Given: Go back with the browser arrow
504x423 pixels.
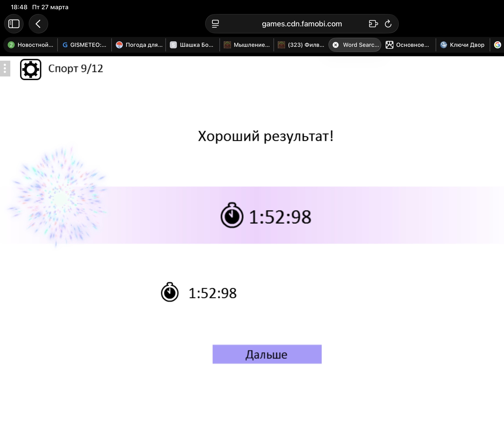Looking at the screenshot, I should click(38, 24).
